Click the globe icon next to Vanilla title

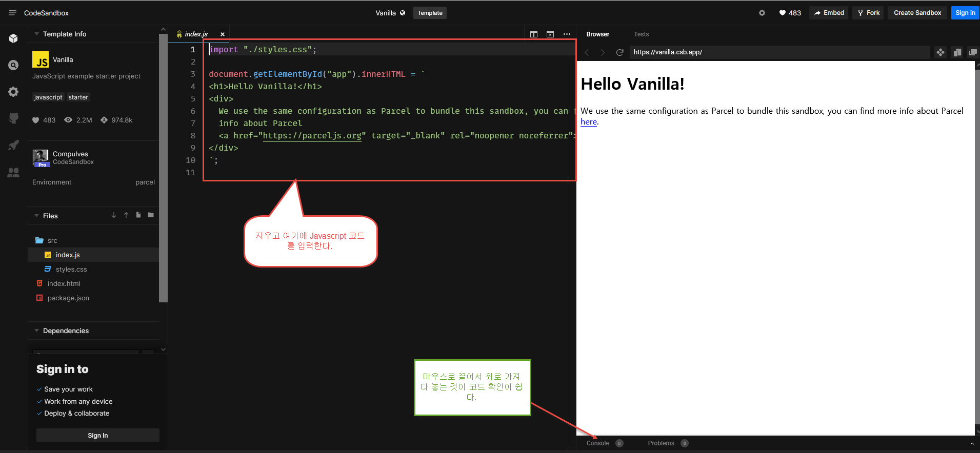[403, 13]
